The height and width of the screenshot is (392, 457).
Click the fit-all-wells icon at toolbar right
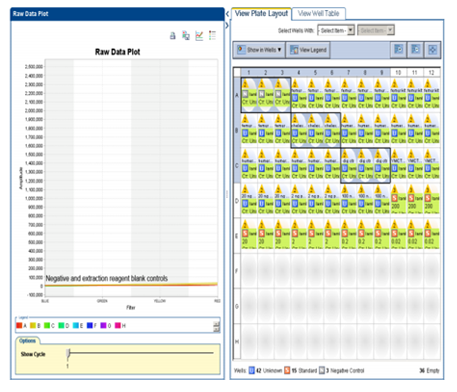[x=432, y=50]
